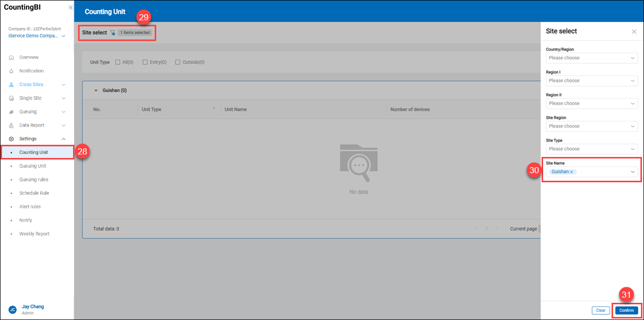Open the Country/Region dropdown
Image resolution: width=644 pixels, height=320 pixels.
tap(592, 58)
